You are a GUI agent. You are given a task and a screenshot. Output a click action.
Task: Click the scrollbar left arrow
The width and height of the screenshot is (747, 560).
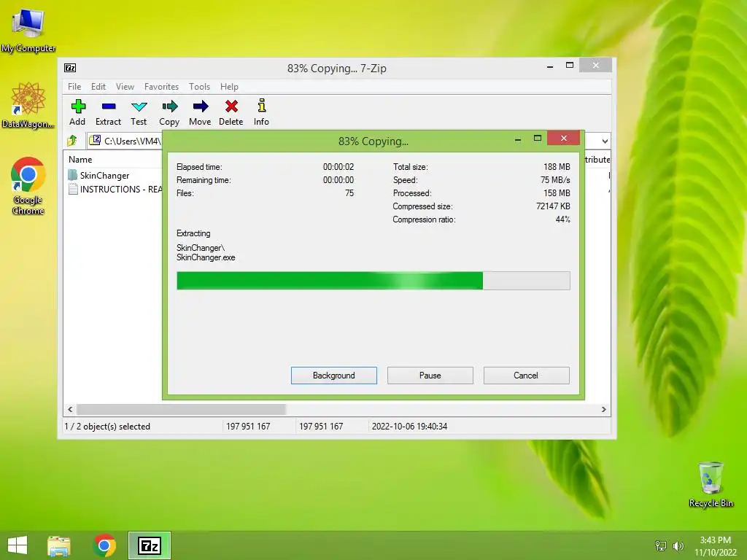click(71, 410)
